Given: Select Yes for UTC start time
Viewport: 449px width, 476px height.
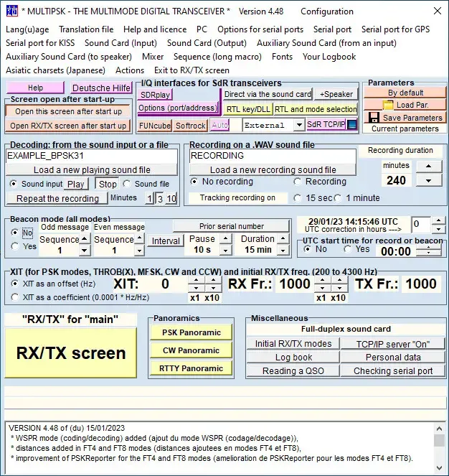Looking at the screenshot, I should (347, 249).
